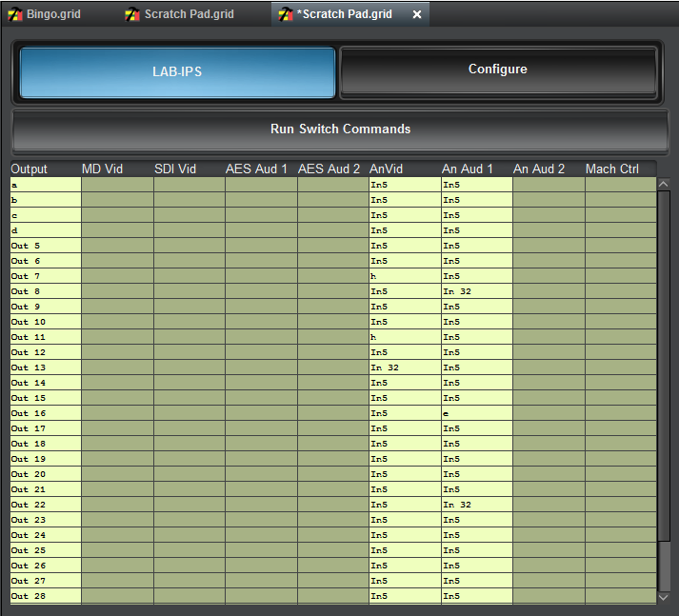Select output row 'c'
679x616 pixels.
[x=46, y=215]
